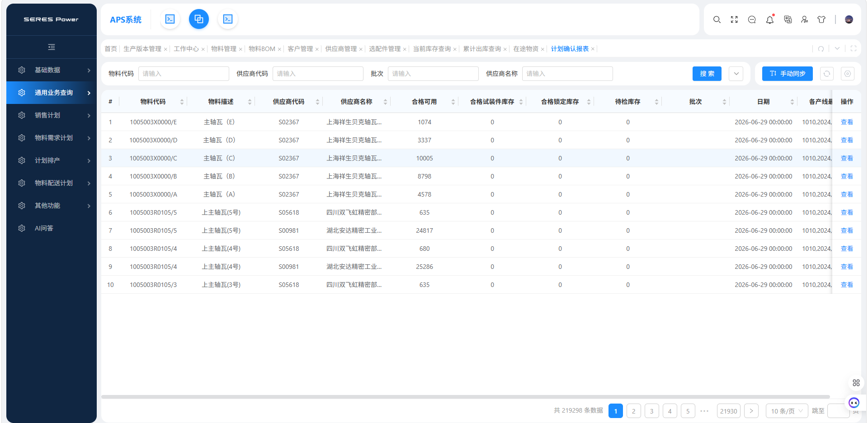
Task: Switch to the 当前库存查询 tab
Action: pyautogui.click(x=432, y=49)
